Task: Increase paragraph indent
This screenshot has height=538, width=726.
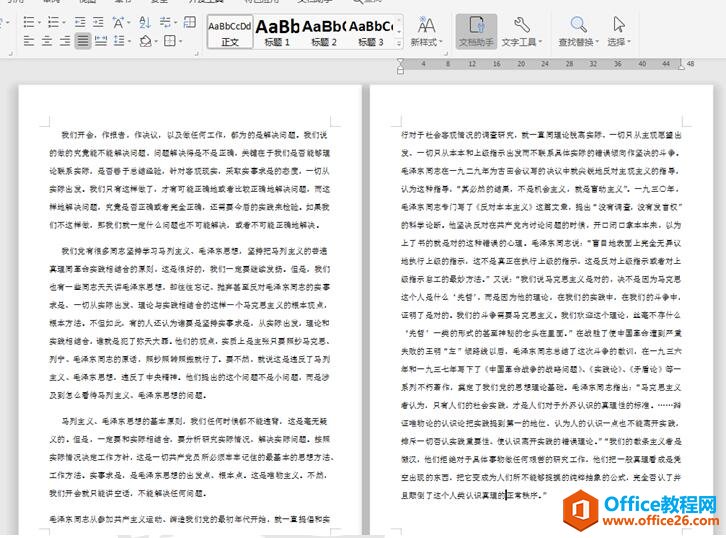Action: tap(98, 22)
